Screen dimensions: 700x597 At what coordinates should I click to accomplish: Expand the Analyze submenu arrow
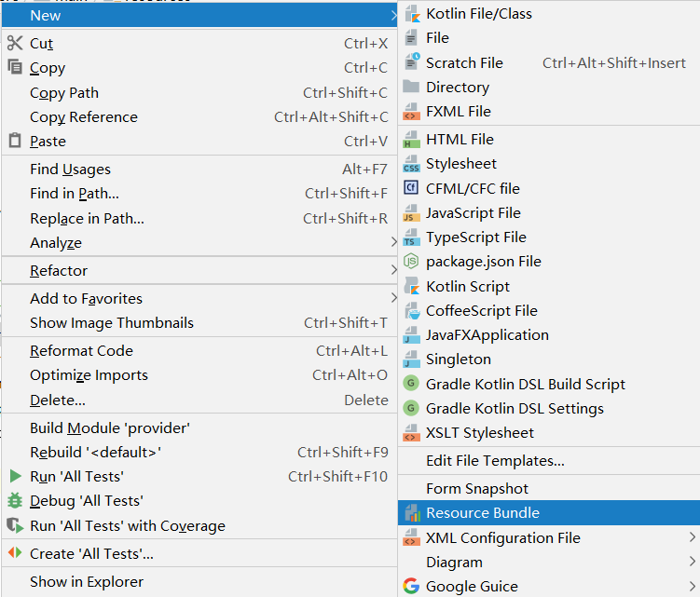tap(393, 242)
